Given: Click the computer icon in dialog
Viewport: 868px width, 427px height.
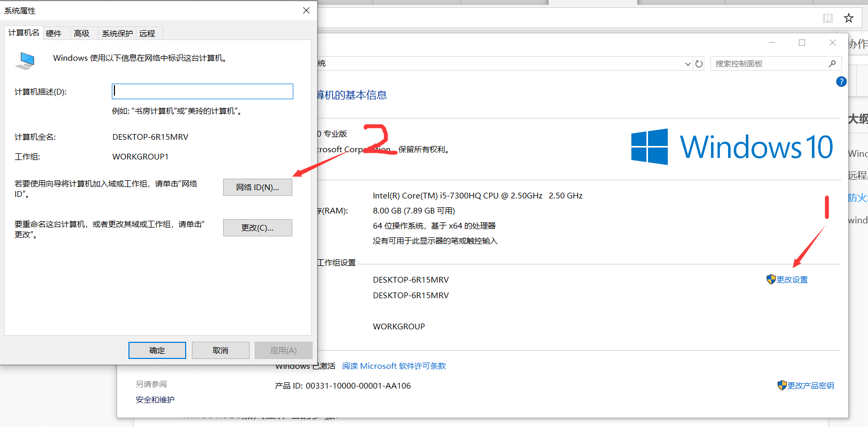Looking at the screenshot, I should point(25,60).
